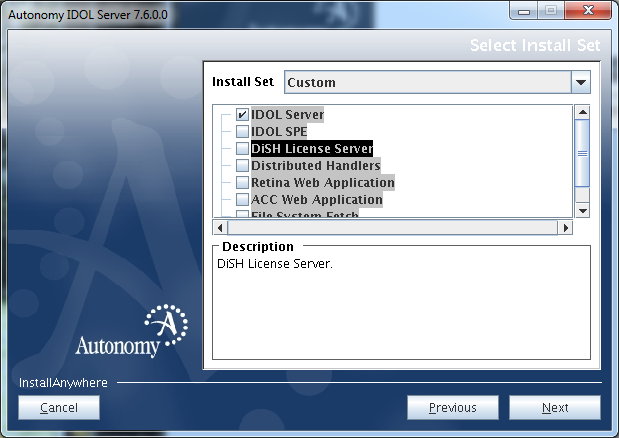
Task: Select the DiSH License Server row
Action: tap(312, 148)
